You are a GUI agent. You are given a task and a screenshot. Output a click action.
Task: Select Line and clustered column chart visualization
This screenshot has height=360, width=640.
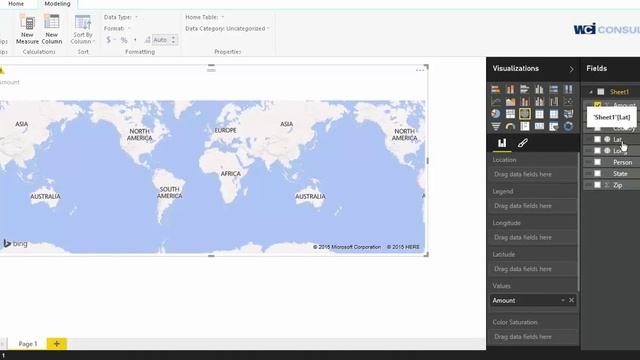point(539,102)
